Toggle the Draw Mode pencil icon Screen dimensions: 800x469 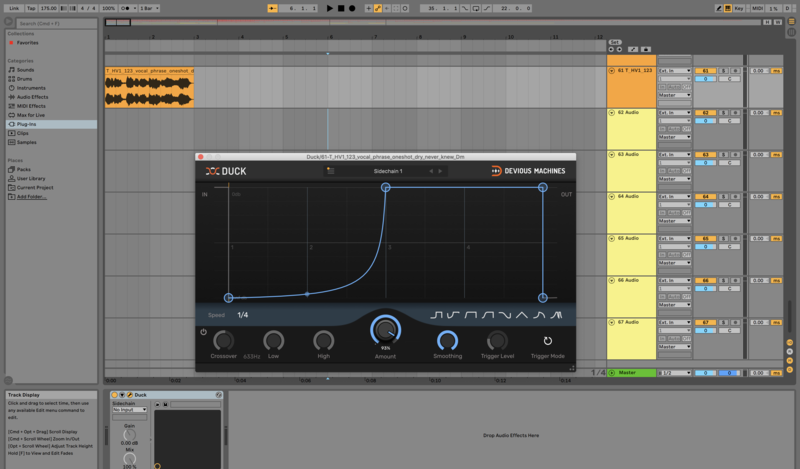pos(718,8)
